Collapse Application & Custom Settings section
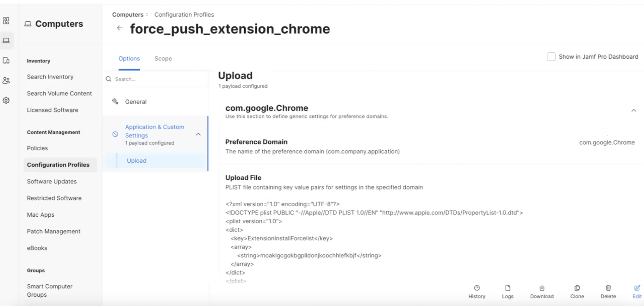This screenshot has height=306, width=644. pyautogui.click(x=198, y=134)
